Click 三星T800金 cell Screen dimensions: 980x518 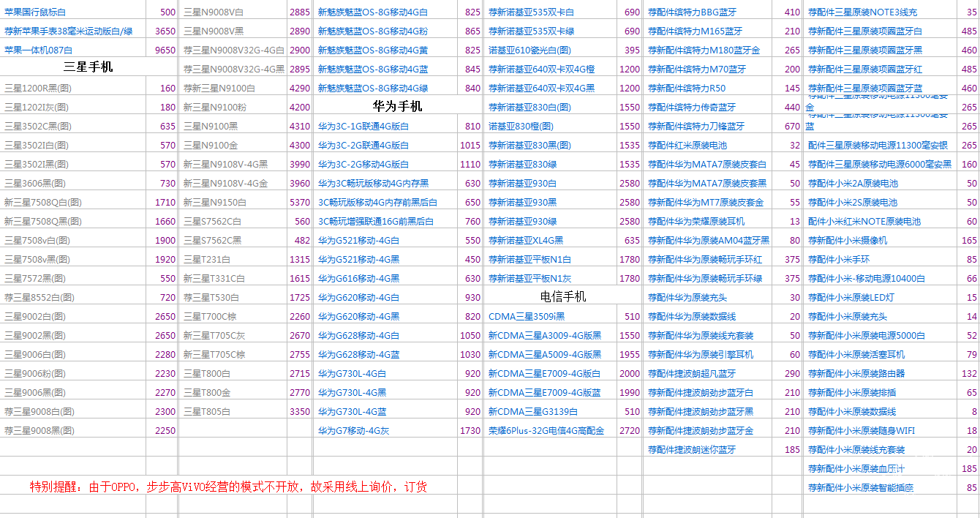pyautogui.click(x=206, y=392)
